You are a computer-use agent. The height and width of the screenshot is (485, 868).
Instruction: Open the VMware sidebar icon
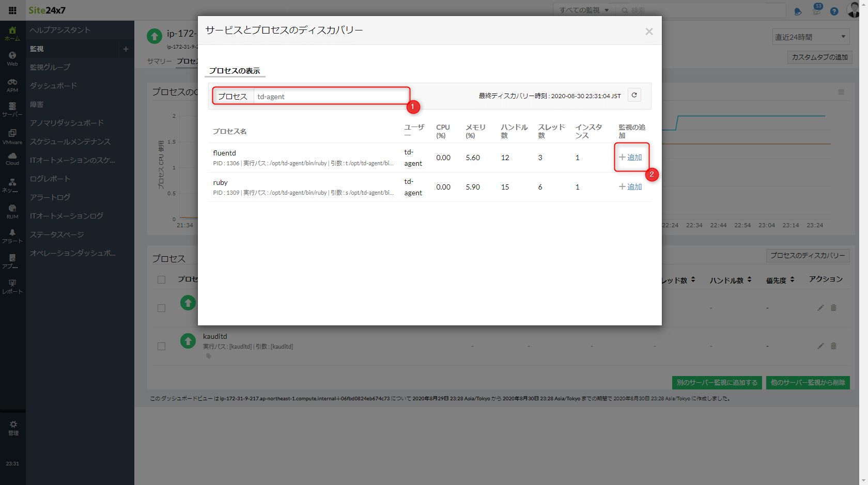(12, 137)
